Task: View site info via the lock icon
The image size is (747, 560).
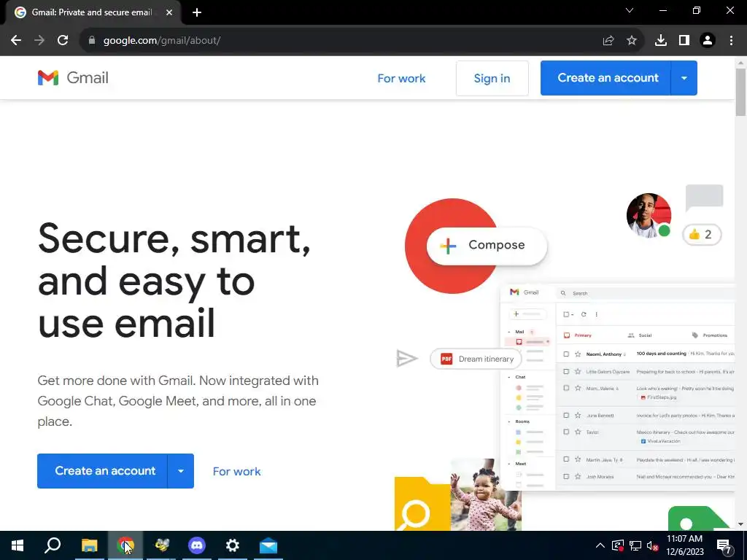Action: coord(92,41)
